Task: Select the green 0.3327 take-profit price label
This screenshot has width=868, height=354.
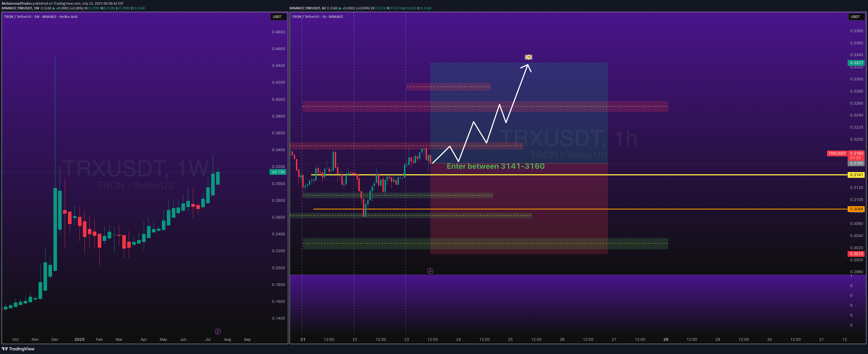Action: [x=856, y=63]
